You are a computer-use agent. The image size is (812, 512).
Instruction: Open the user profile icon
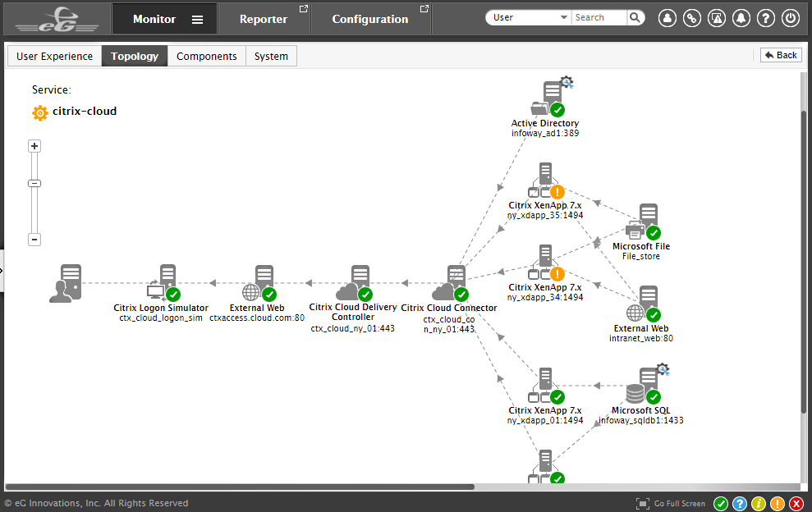tap(667, 18)
